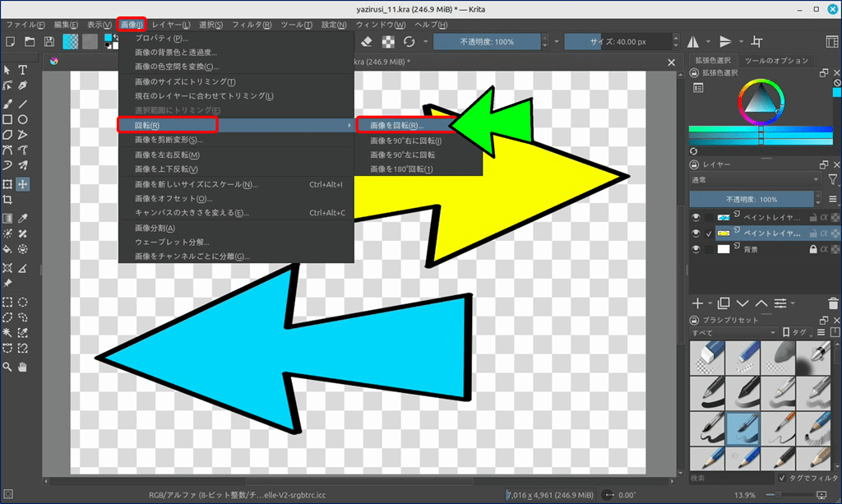The height and width of the screenshot is (504, 842).
Task: Select the Text tool in the toolbox
Action: pos(23,71)
